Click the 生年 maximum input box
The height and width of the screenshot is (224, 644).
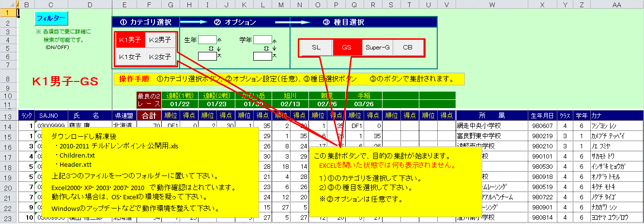click(207, 56)
